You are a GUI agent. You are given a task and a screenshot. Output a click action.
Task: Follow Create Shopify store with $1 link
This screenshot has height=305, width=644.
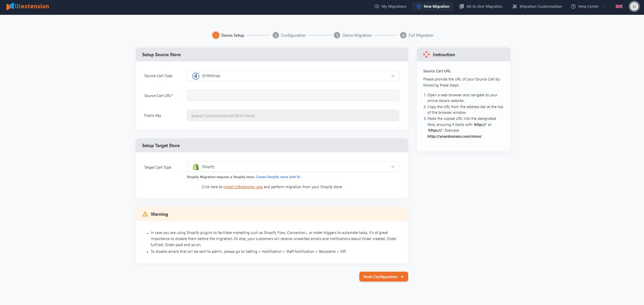pos(278,177)
